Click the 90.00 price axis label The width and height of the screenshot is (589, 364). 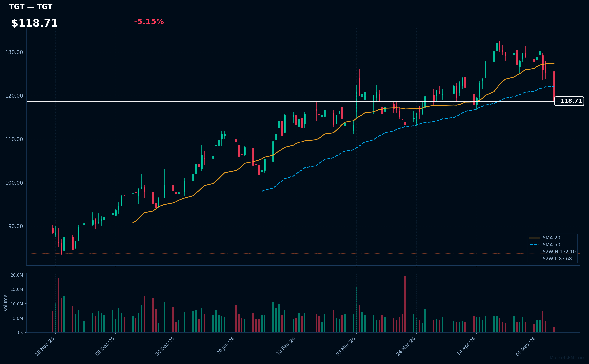point(16,226)
